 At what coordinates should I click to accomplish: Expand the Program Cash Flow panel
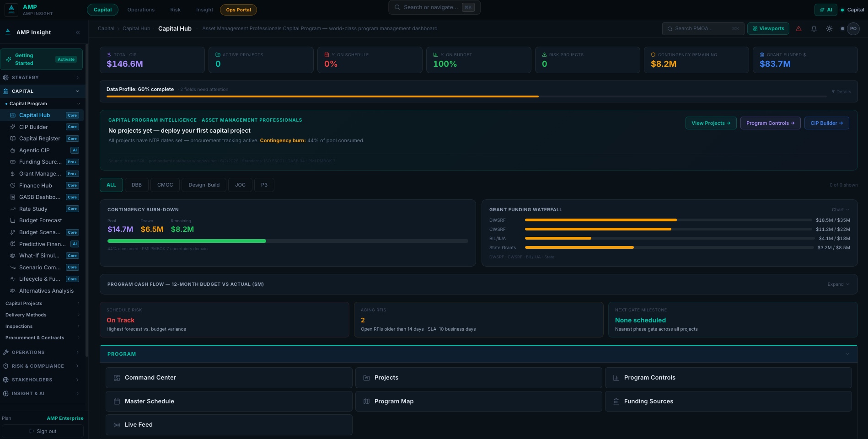tap(838, 284)
